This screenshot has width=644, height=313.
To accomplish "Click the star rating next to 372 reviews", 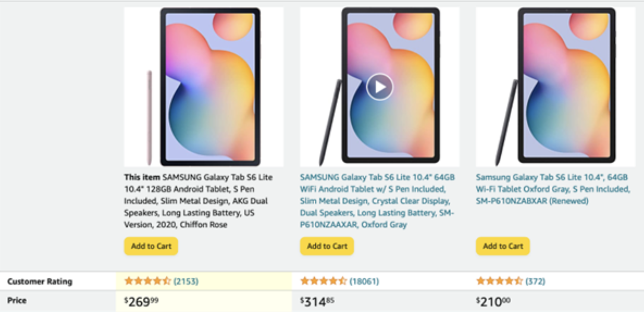I will [x=499, y=282].
